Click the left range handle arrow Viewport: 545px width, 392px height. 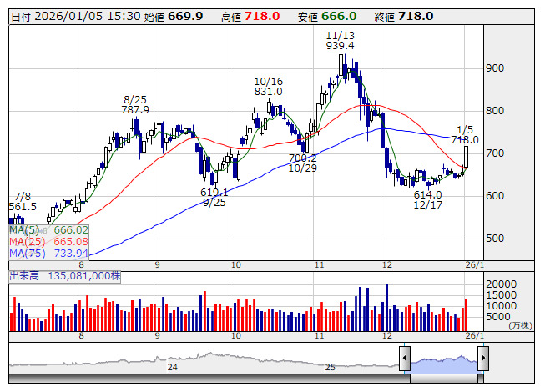pos(405,358)
